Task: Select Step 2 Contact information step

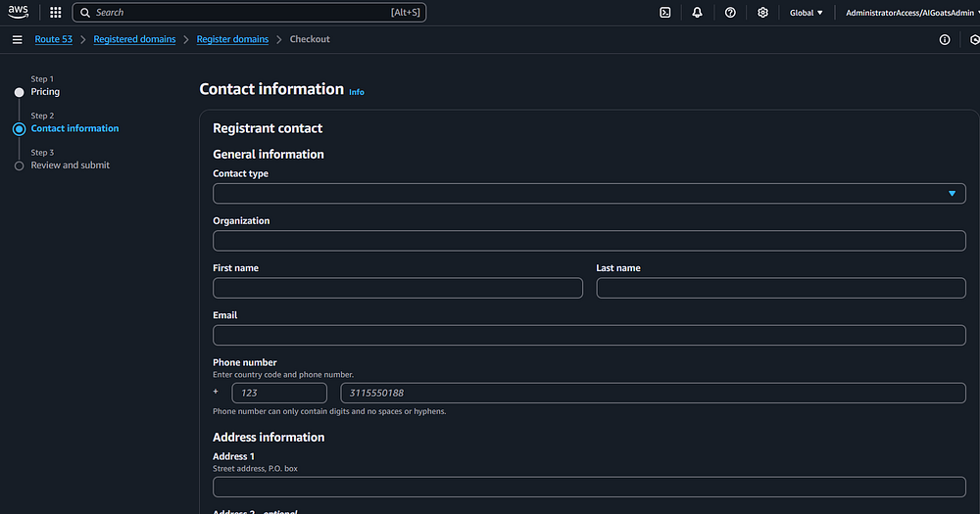Action: pyautogui.click(x=74, y=128)
